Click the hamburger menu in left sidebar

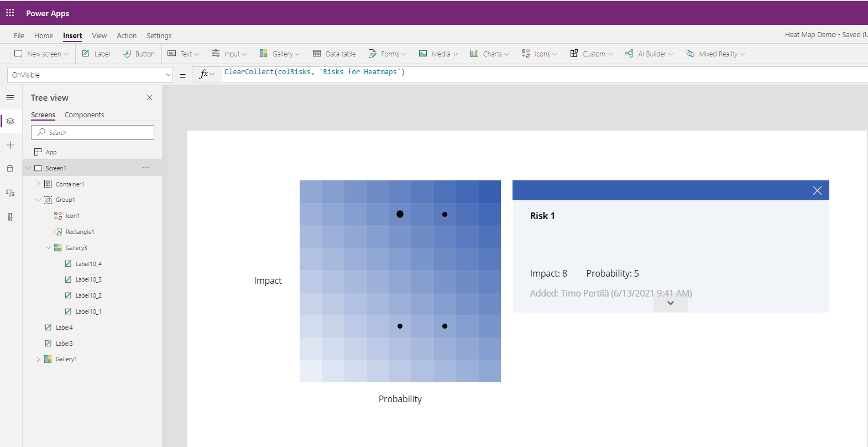pos(10,98)
